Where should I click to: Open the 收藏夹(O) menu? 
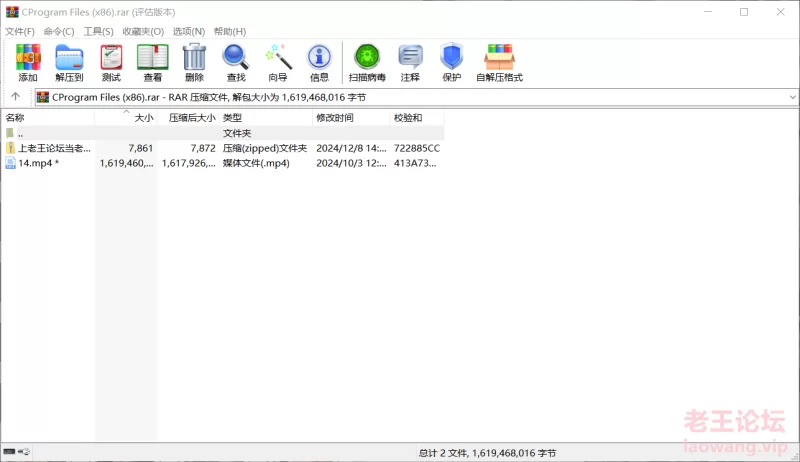coord(143,32)
